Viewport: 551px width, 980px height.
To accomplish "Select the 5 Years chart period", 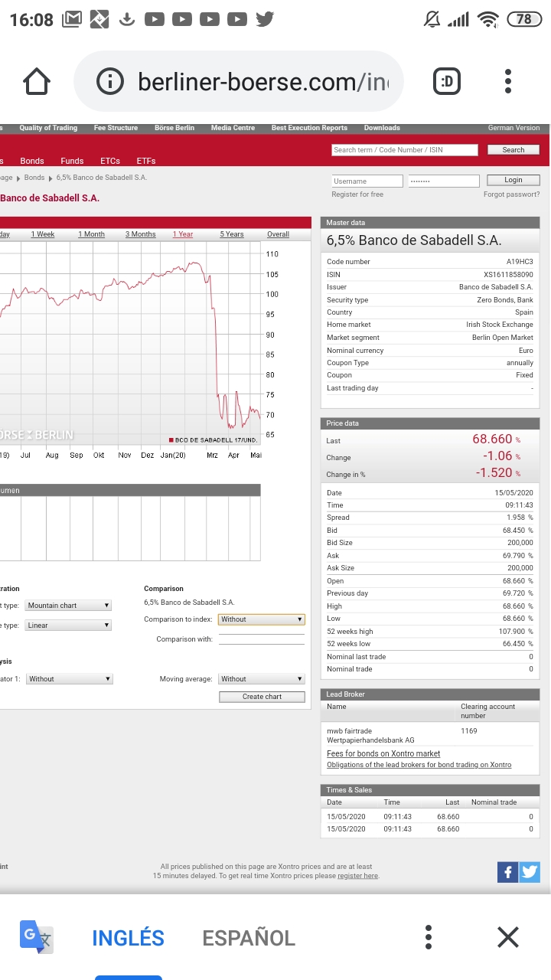I will click(232, 234).
